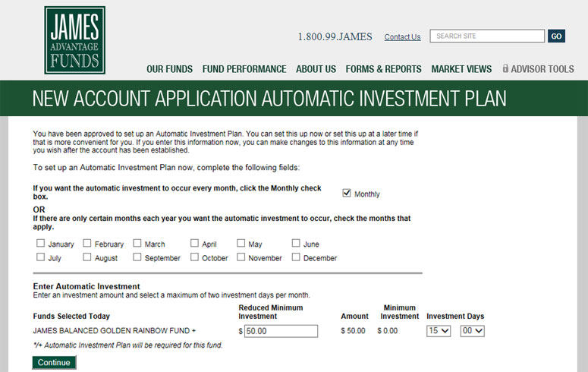Click the Automatic Investment Plan required footnote

point(127,345)
